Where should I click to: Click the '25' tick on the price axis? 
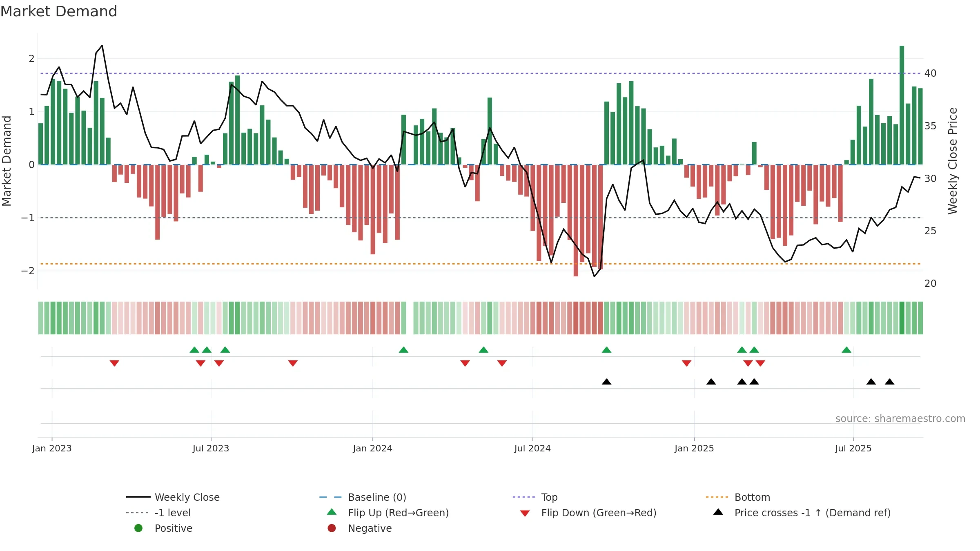[x=930, y=231]
